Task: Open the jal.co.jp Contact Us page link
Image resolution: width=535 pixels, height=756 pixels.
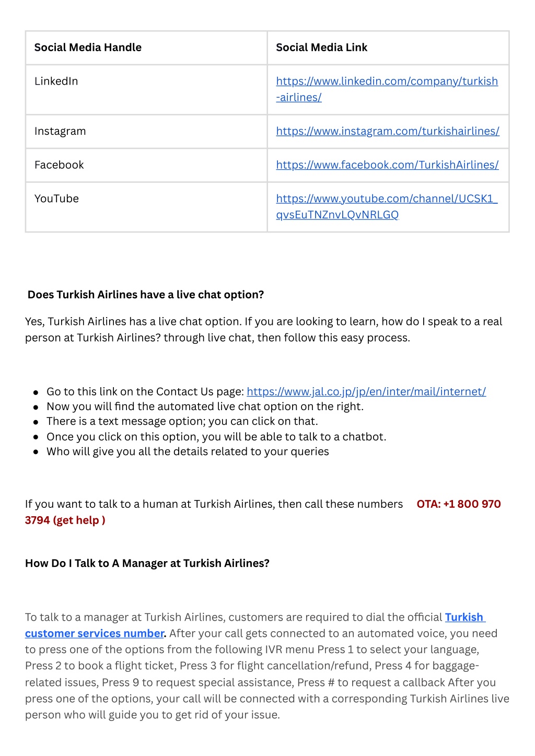Action: pos(366,391)
